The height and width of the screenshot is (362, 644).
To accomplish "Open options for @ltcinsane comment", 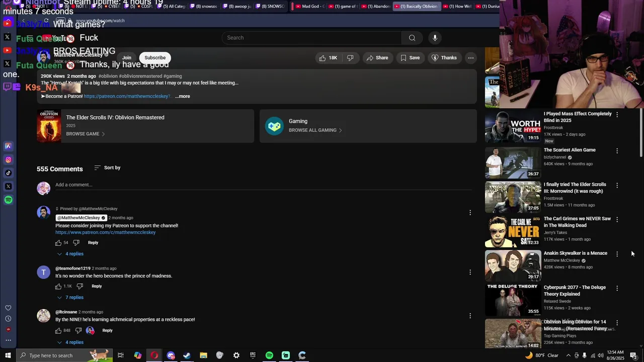I will click(470, 316).
